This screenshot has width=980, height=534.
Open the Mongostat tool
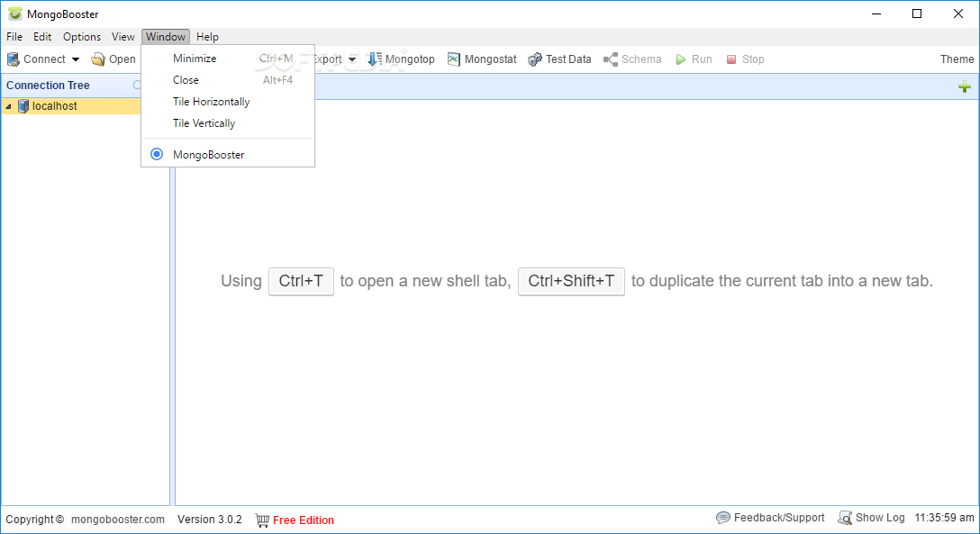pos(482,59)
